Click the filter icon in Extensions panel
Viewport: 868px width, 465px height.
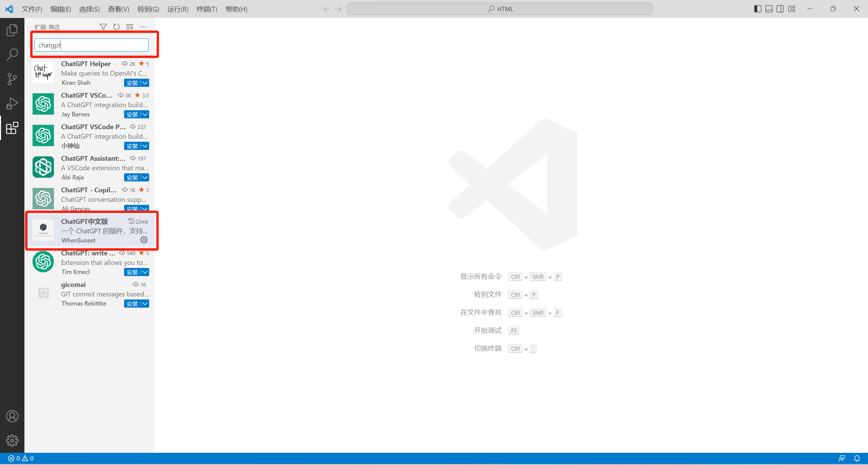coord(103,27)
